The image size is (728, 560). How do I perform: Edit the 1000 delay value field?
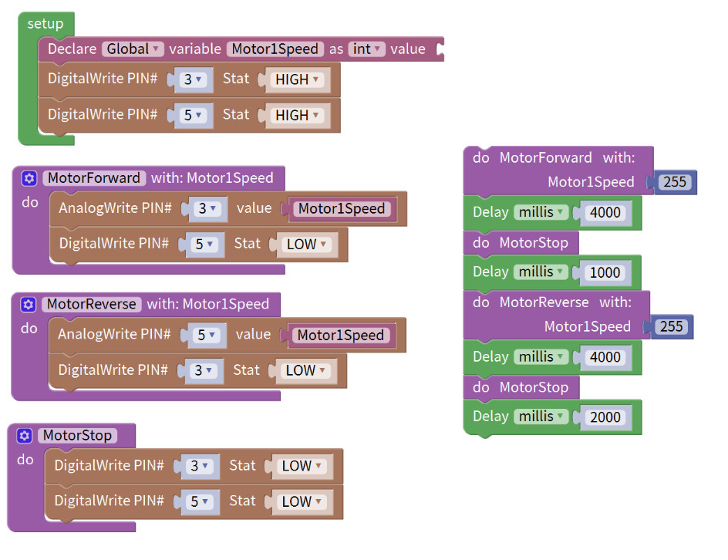pos(605,272)
